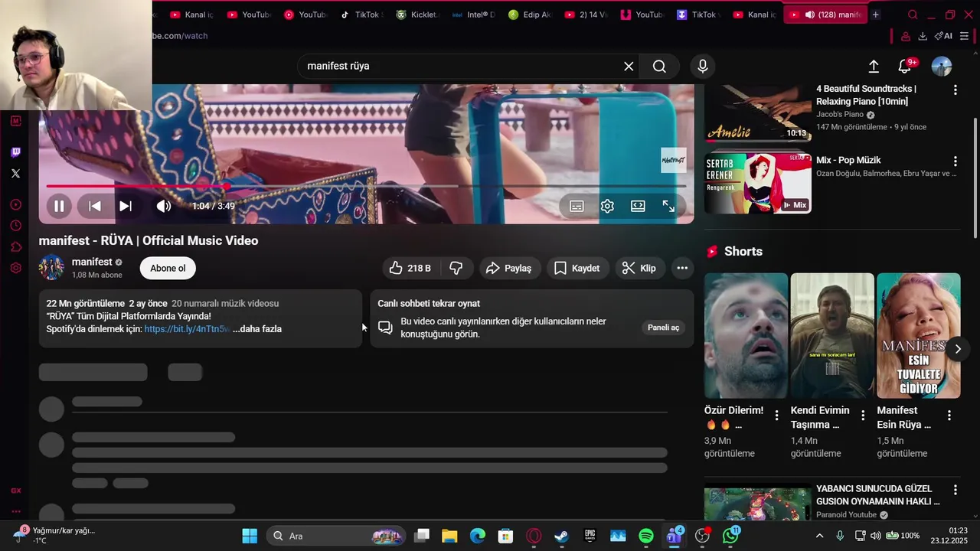This screenshot has height=551, width=980.
Task: Expand the system tray hidden icons
Action: click(x=819, y=536)
